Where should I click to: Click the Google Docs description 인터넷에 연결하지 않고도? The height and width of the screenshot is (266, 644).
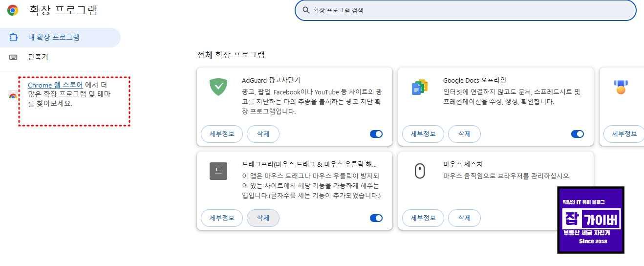click(x=512, y=97)
